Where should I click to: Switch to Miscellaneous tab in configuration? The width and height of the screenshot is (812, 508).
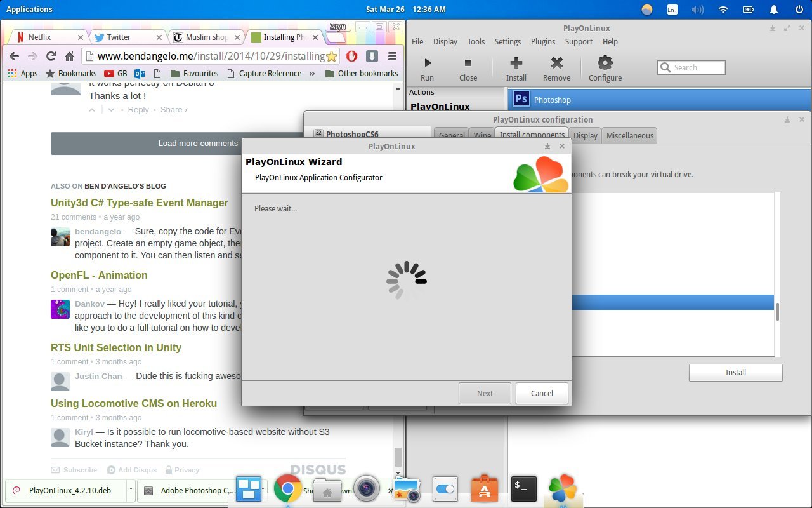[x=629, y=135]
